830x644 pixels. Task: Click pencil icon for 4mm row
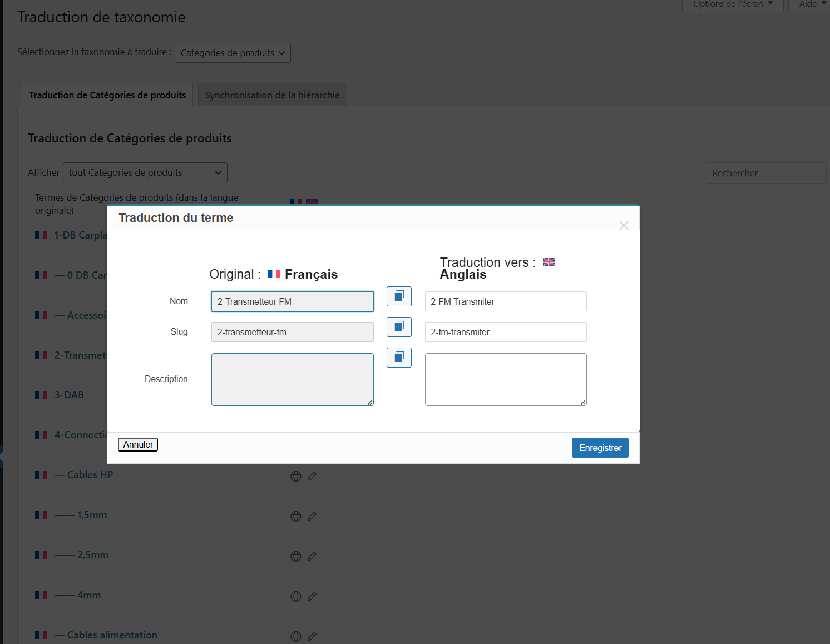pyautogui.click(x=312, y=596)
